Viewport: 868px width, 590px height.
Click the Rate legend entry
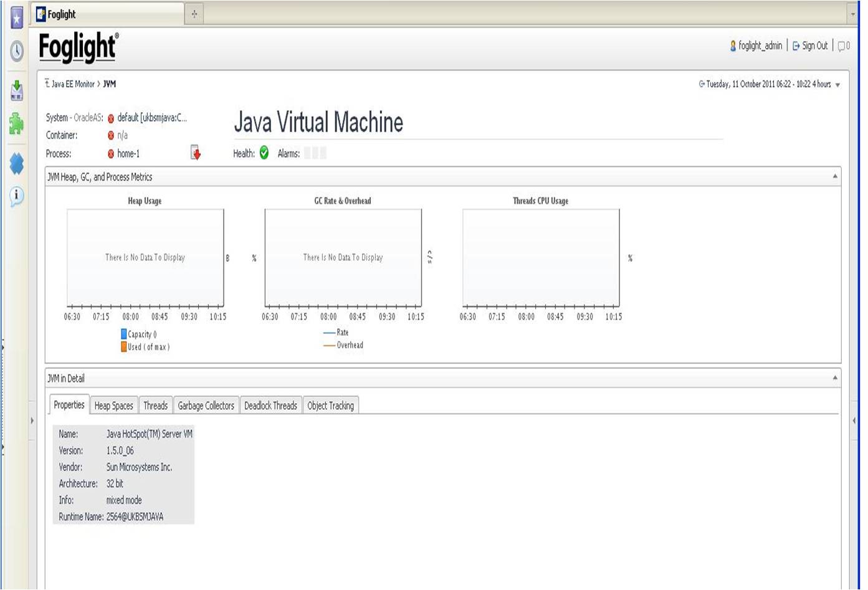[336, 333]
